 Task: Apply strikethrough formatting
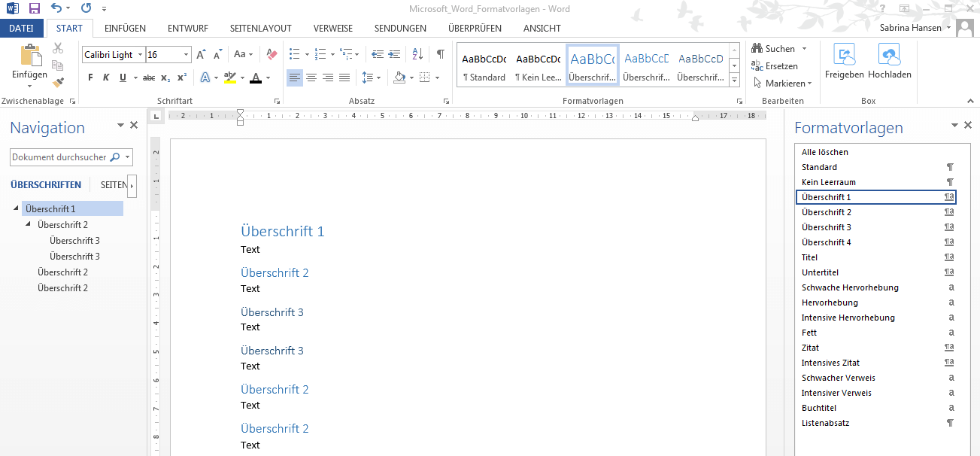(149, 78)
